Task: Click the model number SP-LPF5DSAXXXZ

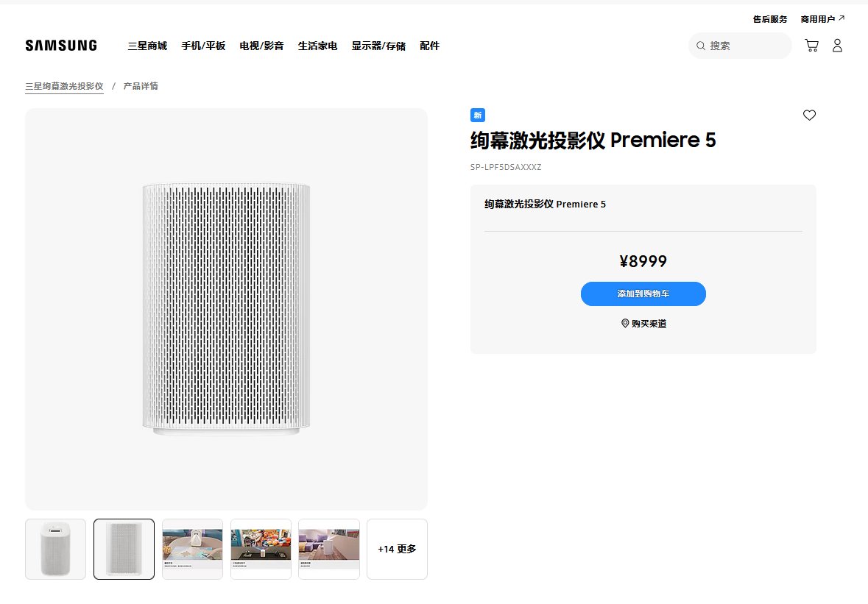Action: click(506, 167)
